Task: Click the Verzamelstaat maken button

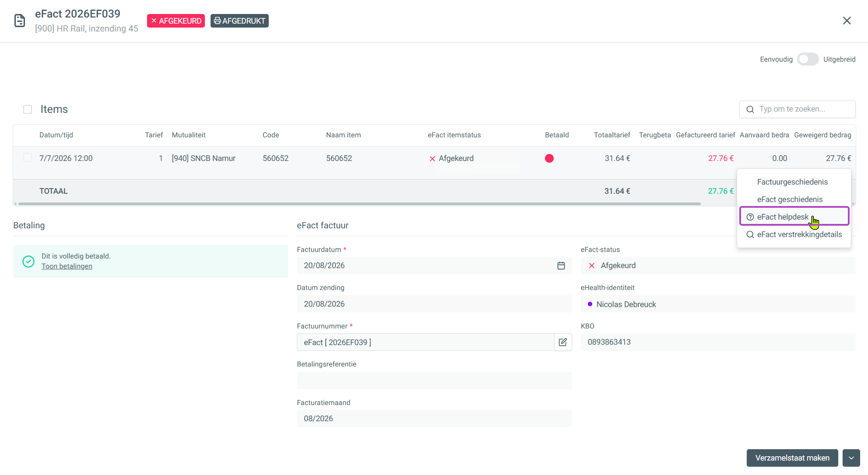Action: coord(792,458)
